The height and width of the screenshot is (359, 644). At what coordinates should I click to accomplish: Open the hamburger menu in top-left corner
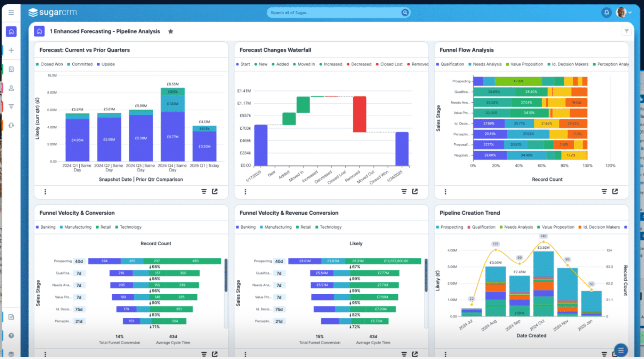[x=11, y=13]
